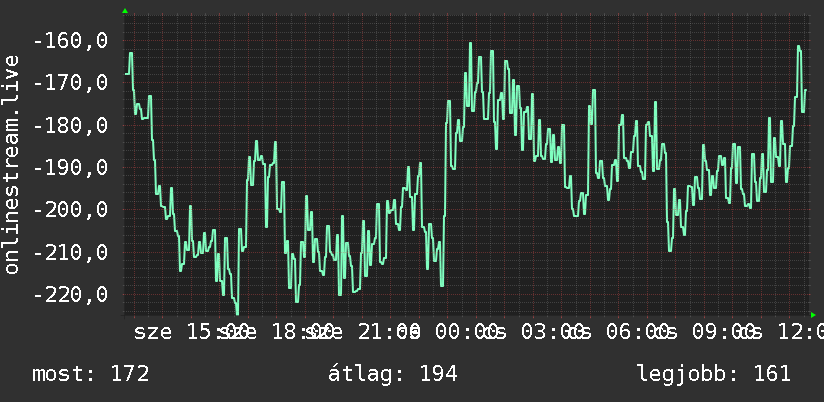The width and height of the screenshot is (824, 402).
Task: Click the 'legjobb: 161' best value text
Action: click(714, 374)
